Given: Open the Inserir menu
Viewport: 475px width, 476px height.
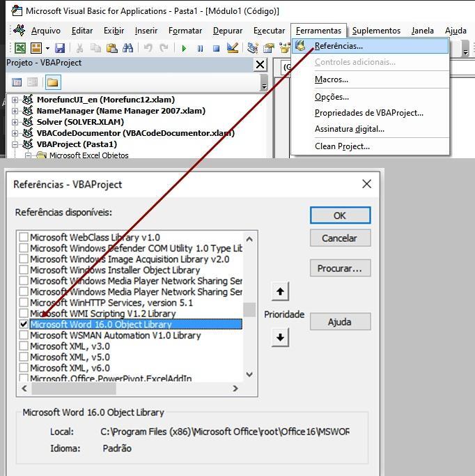Looking at the screenshot, I should point(146,31).
